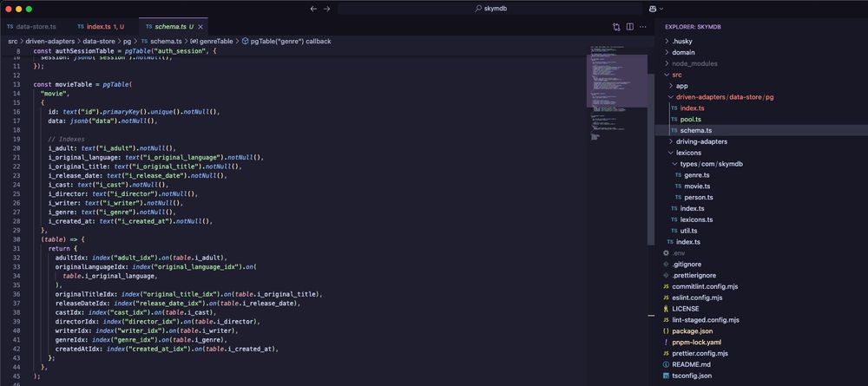Click the EXPLORER: SKYMDB panel header
Image resolution: width=868 pixels, height=386 pixels.
pyautogui.click(x=693, y=27)
